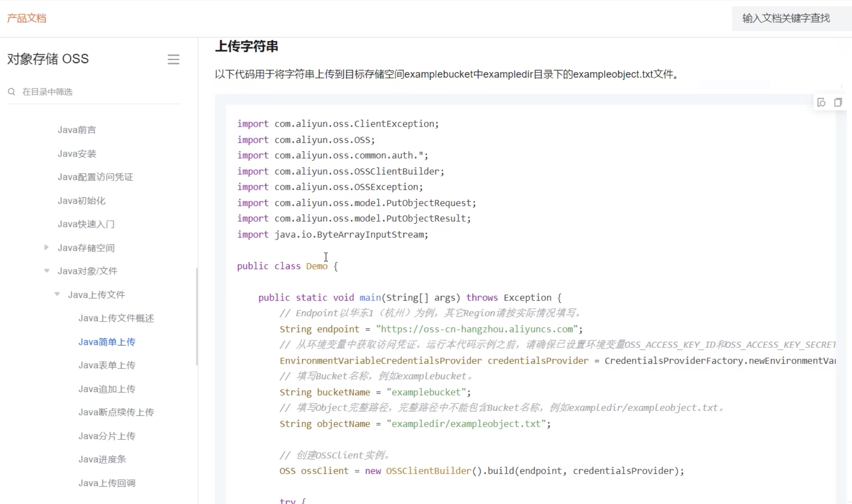852x504 pixels.
Task: Select Java配置访问凭证 menu entry
Action: pyautogui.click(x=95, y=177)
